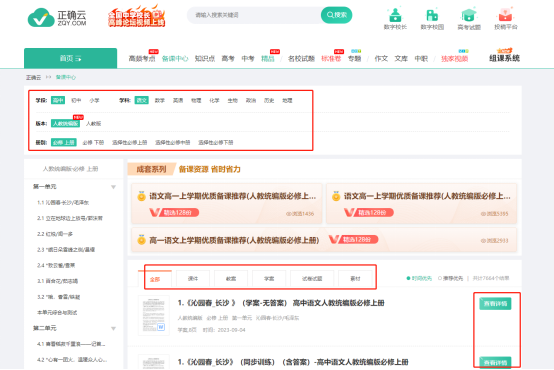Click 查看详情 for 同步训练 result

(495, 363)
